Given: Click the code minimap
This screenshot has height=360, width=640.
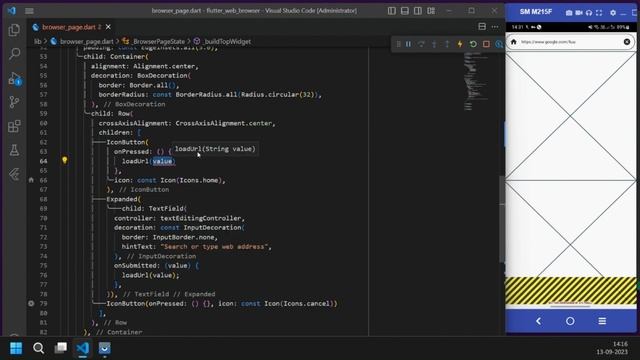Looking at the screenshot, I should (x=475, y=82).
